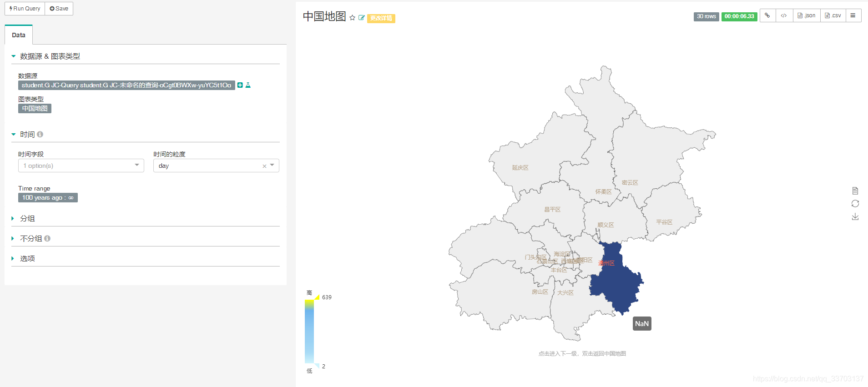Copy chart short link icon
This screenshot has width=868, height=387.
[x=767, y=15]
